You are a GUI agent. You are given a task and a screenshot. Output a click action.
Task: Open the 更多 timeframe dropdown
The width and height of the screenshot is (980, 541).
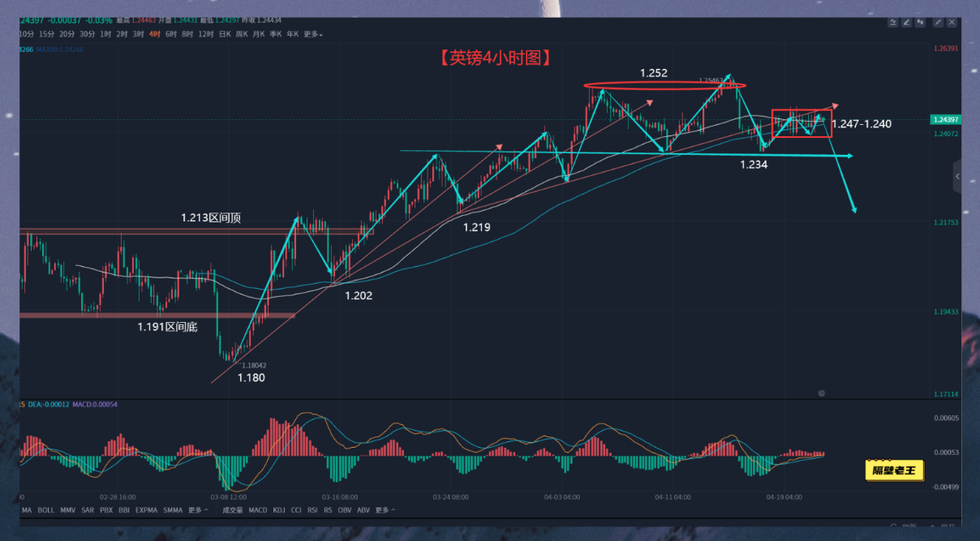(313, 35)
